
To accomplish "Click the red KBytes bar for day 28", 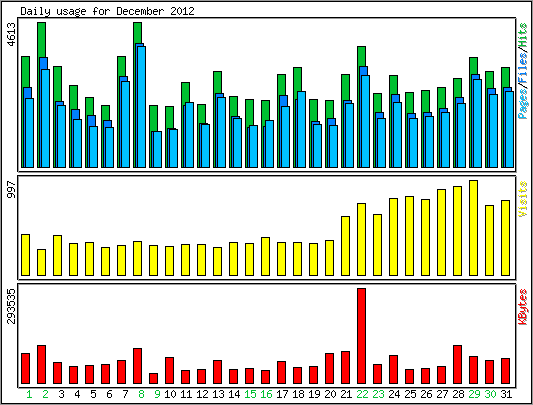I will click(457, 365).
